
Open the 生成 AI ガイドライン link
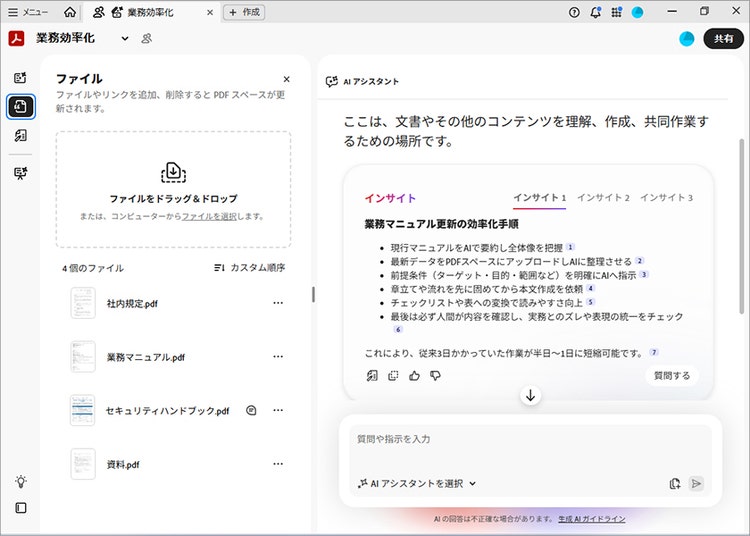[x=592, y=519]
